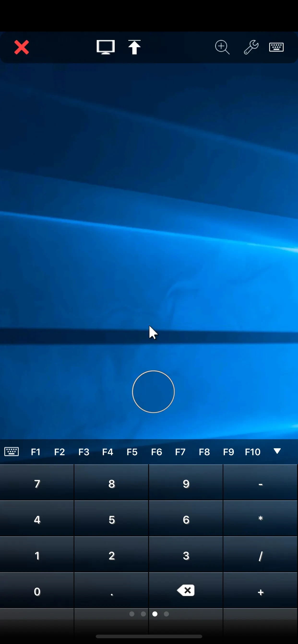Open the wrench settings icon
Screen dimensions: 298x644
tap(251, 47)
